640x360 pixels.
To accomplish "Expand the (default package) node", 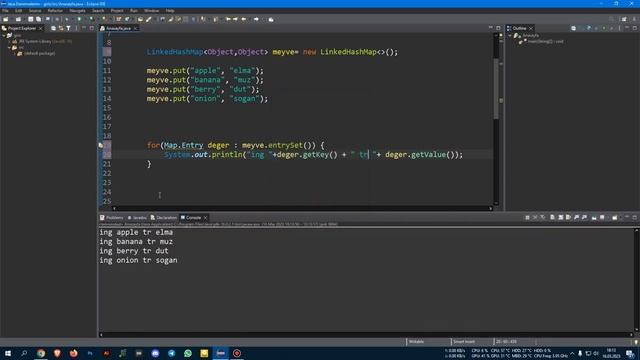I will click(x=14, y=53).
